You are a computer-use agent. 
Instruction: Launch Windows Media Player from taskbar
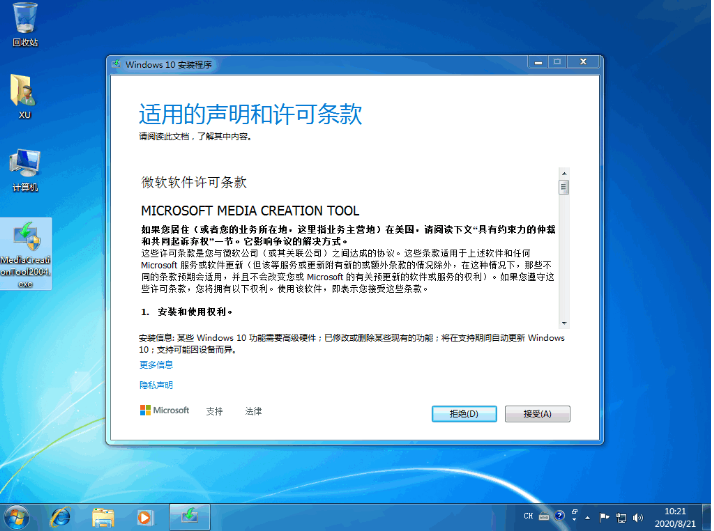[145, 516]
